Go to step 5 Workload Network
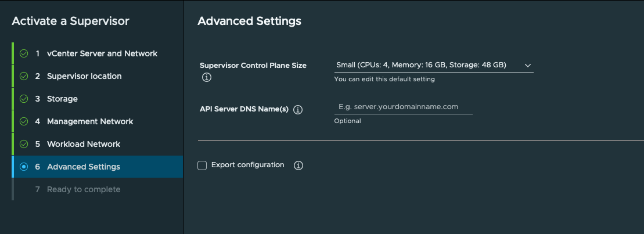 click(x=98, y=144)
